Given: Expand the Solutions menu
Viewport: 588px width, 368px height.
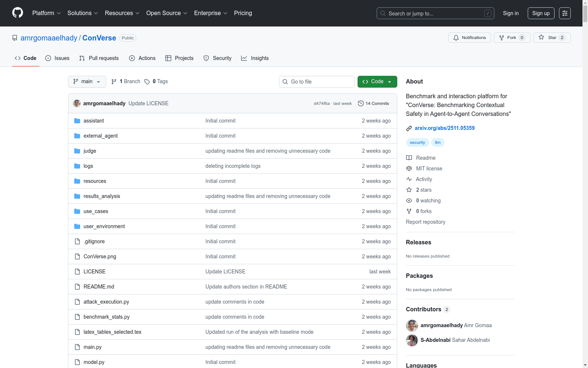Looking at the screenshot, I should pos(83,13).
